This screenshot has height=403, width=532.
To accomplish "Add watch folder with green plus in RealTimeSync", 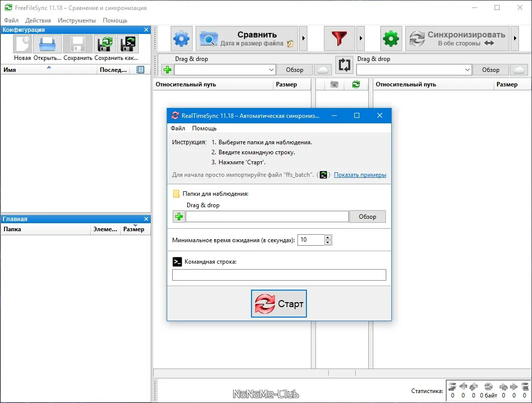I will pyautogui.click(x=179, y=217).
